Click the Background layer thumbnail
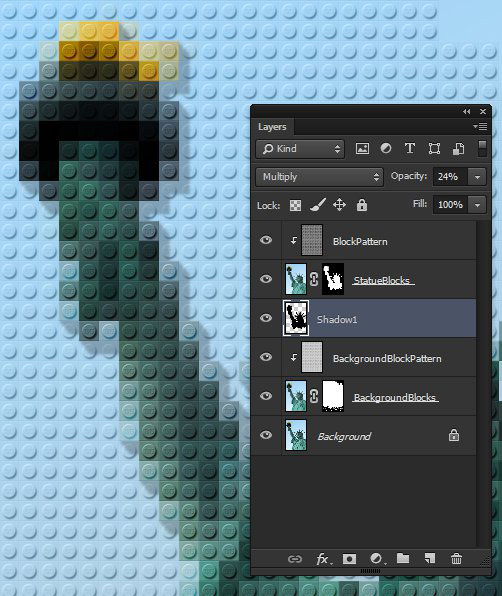 coord(296,435)
